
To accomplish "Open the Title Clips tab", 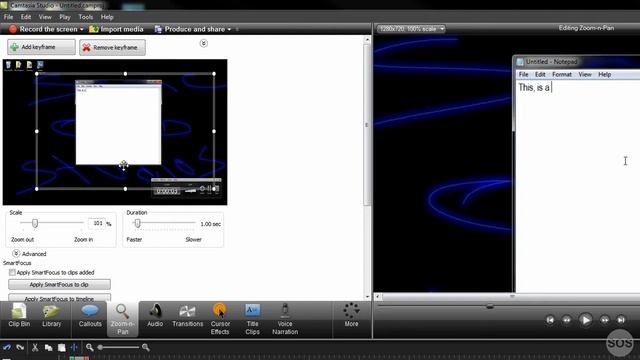I will pyautogui.click(x=252, y=319).
